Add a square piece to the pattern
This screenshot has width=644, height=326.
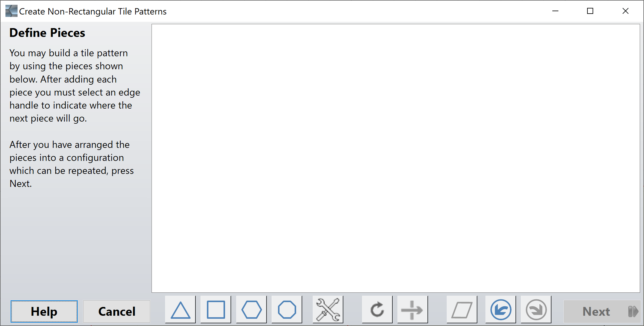point(216,310)
